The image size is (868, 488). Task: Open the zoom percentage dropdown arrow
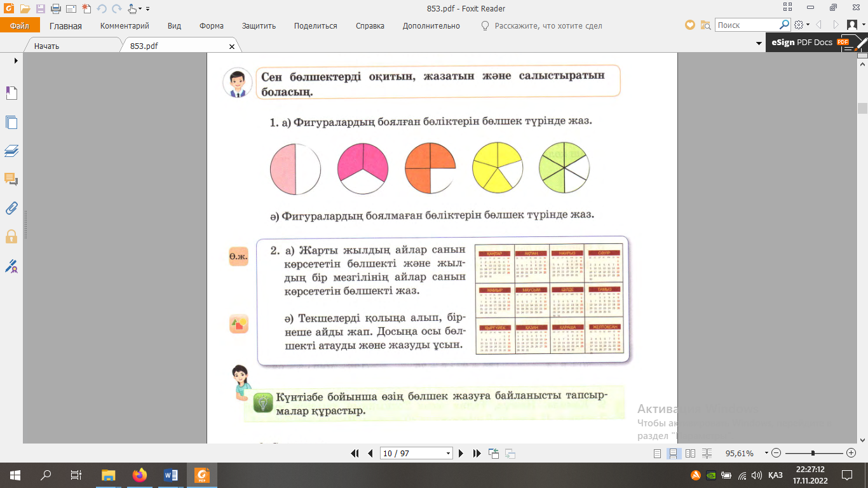pyautogui.click(x=766, y=454)
